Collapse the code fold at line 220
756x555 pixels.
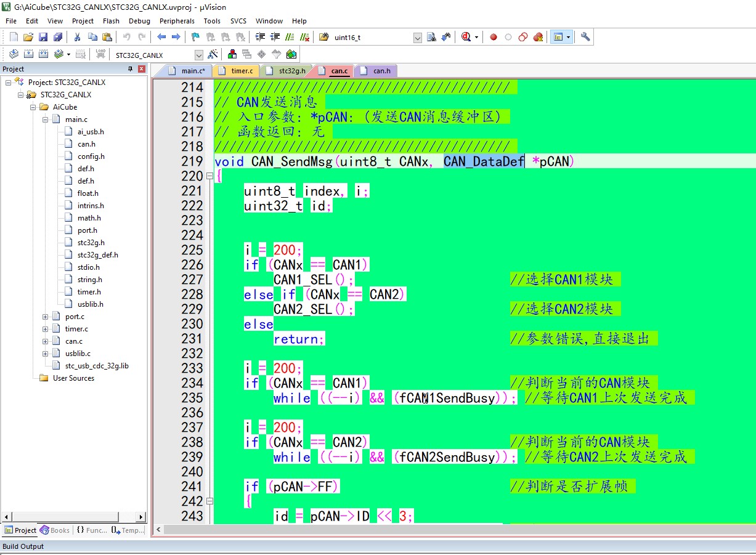(x=209, y=176)
